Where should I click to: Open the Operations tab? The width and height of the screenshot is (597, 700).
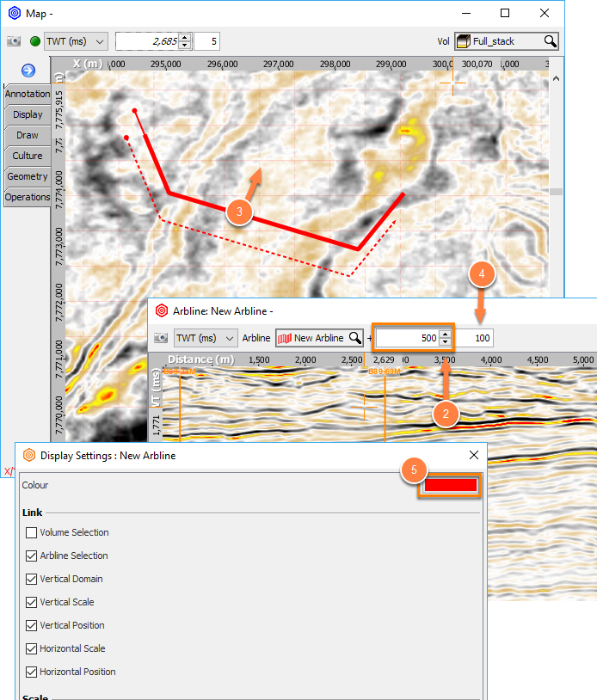[28, 197]
